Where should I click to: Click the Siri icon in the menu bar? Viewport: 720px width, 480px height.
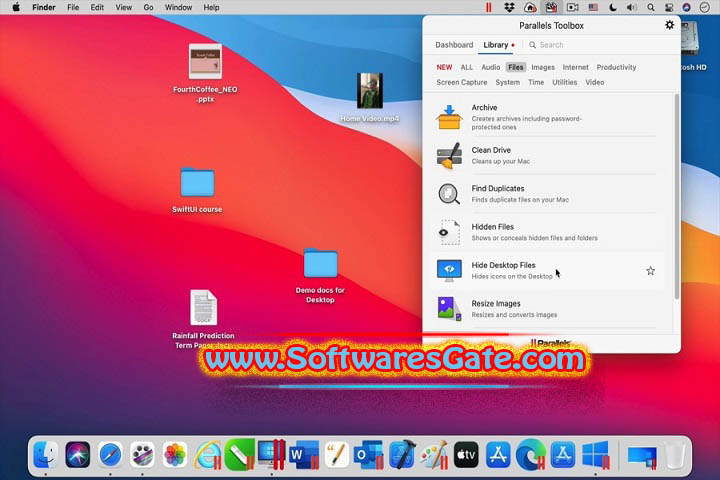tap(686, 7)
